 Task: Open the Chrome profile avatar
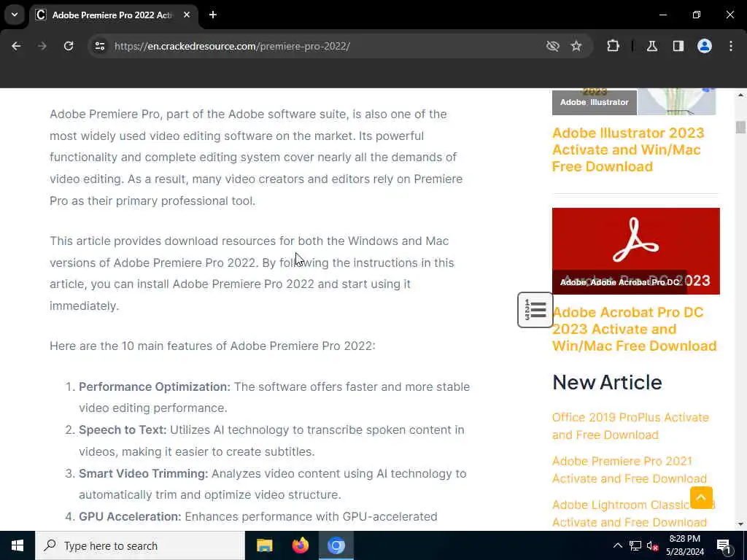point(705,46)
